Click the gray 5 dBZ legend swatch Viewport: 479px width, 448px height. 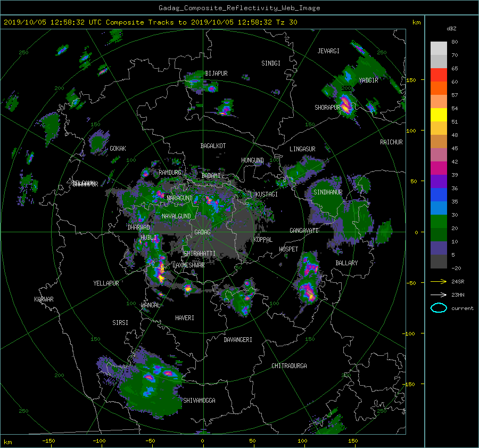pyautogui.click(x=439, y=262)
